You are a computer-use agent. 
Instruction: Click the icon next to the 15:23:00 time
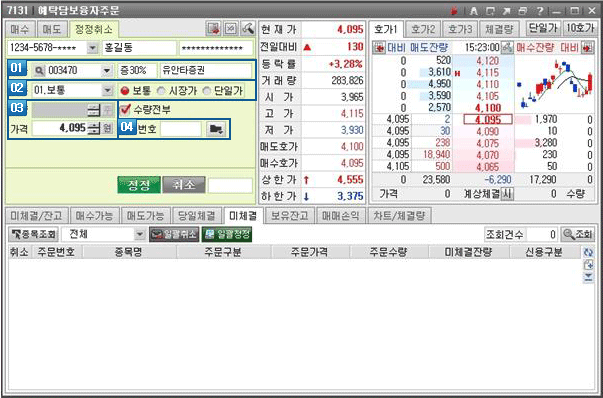click(508, 48)
